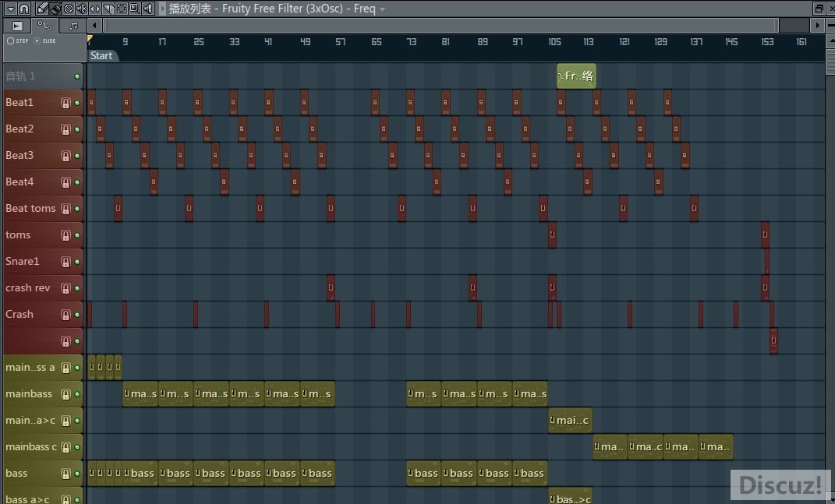This screenshot has height=504, width=835.
Task: Toggle mute LED on Beat2 track
Action: [77, 129]
